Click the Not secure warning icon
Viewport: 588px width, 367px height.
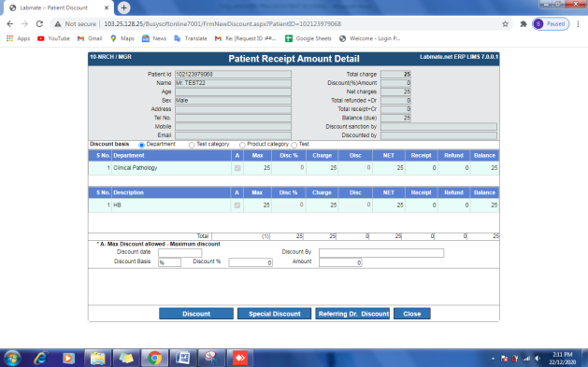click(x=58, y=24)
